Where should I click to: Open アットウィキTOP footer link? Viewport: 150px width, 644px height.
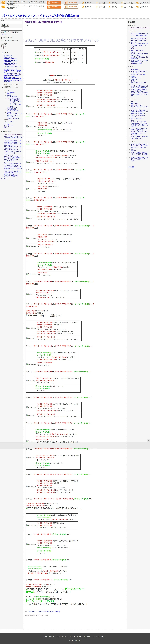pyautogui.click(x=75, y=637)
